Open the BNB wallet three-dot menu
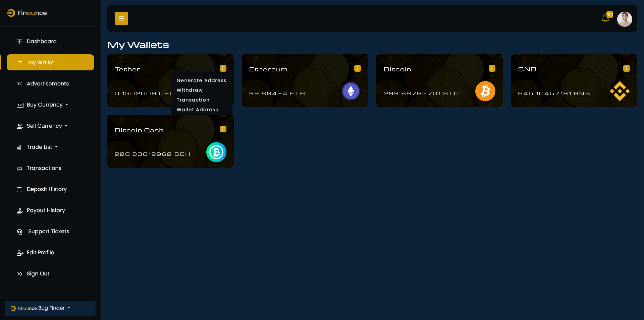This screenshot has width=644, height=320. (627, 68)
